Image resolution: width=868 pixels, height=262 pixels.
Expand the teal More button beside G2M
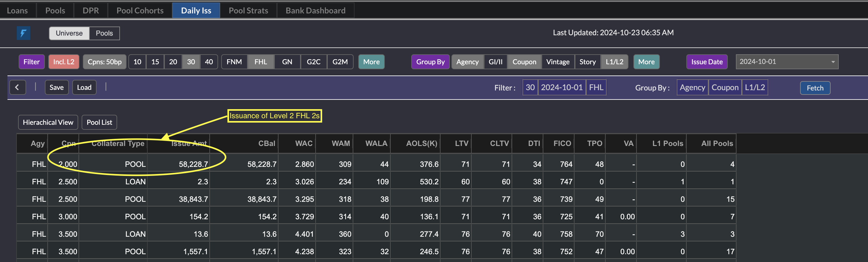point(371,62)
